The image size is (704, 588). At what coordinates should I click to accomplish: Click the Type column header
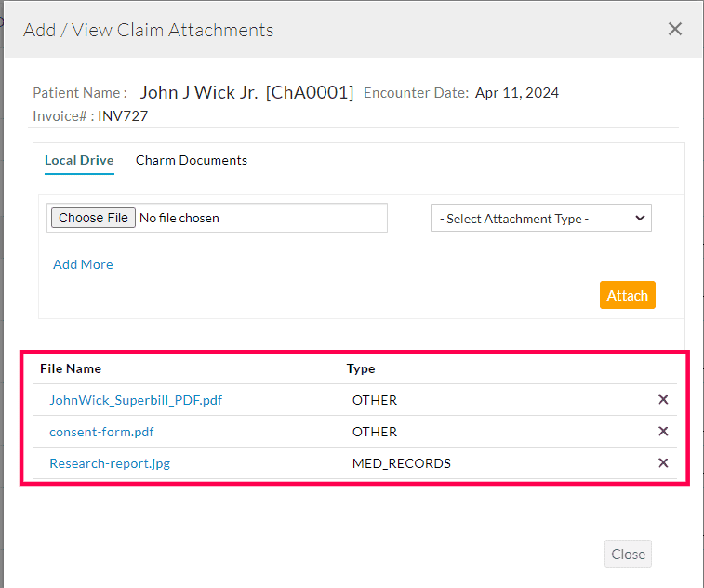361,368
